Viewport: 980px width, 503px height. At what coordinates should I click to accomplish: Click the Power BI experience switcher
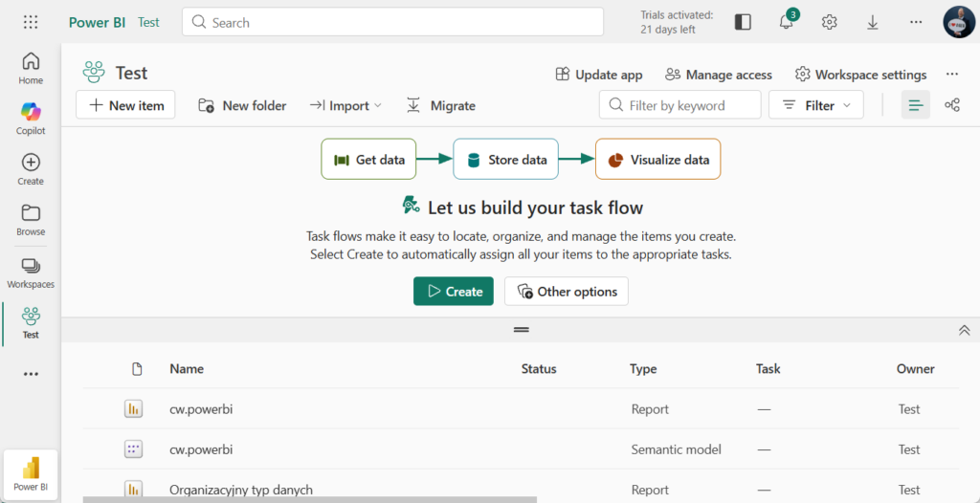[x=31, y=473]
